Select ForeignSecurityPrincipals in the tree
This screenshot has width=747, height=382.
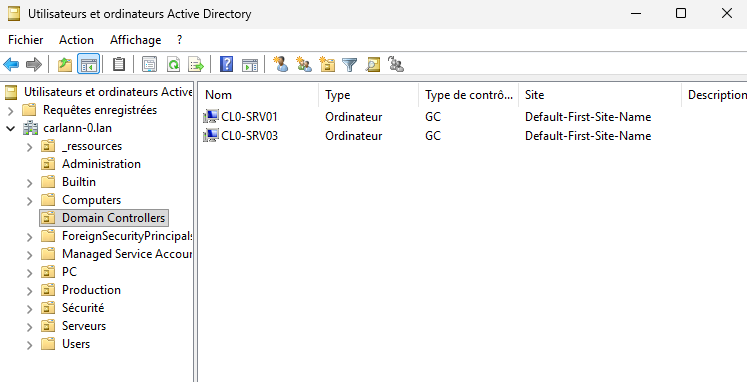tap(127, 236)
